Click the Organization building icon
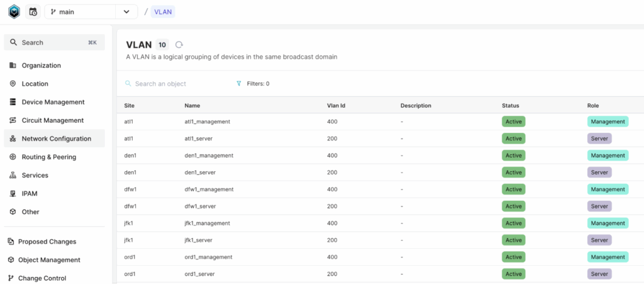Viewport: 644px width, 284px height. (13, 65)
